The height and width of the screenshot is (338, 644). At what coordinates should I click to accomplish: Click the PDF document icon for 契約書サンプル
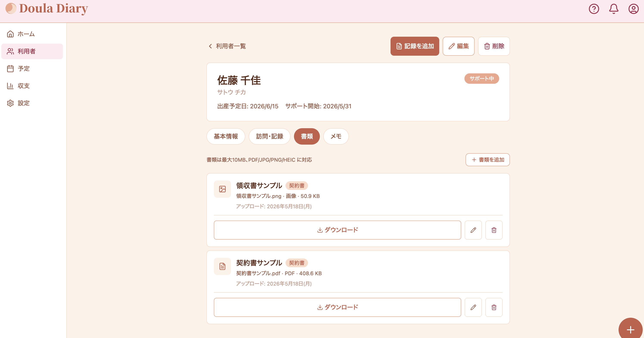(x=222, y=266)
